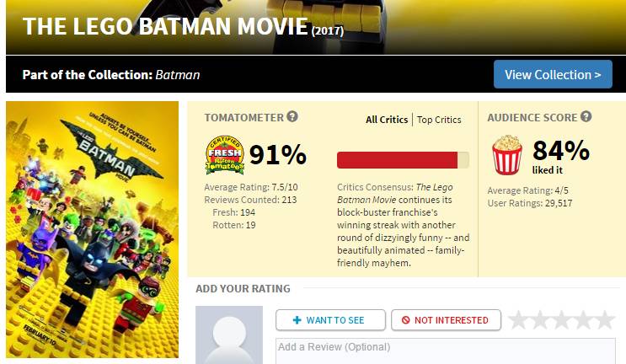Click the Certified Fresh tomato badge
This screenshot has height=364, width=626.
[x=225, y=155]
